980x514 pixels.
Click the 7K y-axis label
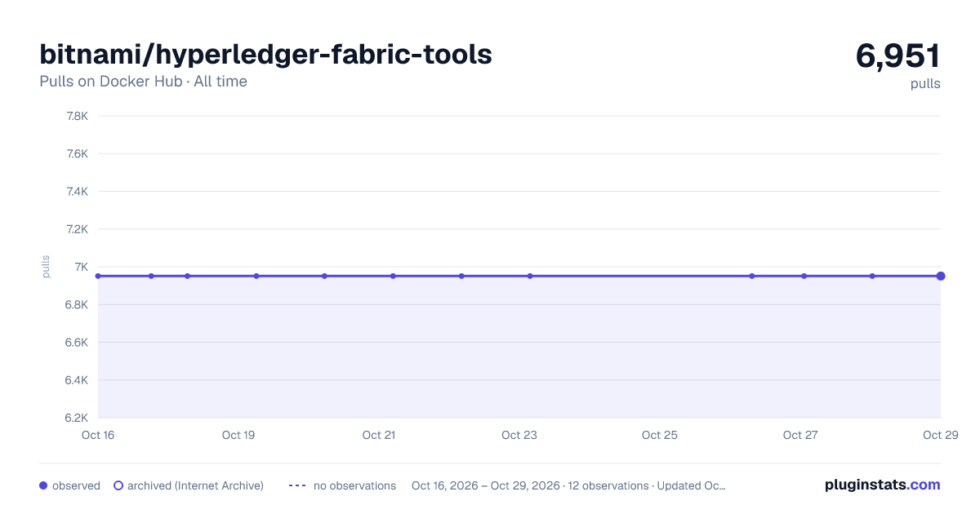click(81, 267)
